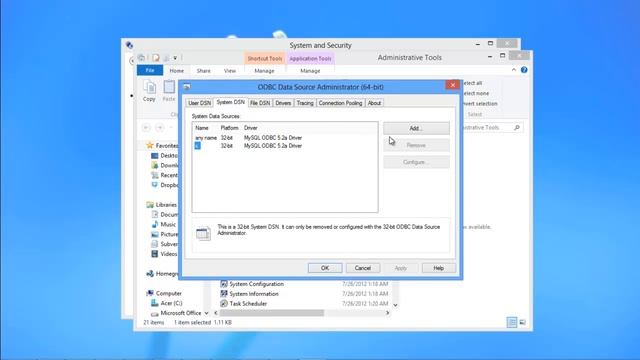Click the Forward navigation arrow

[160, 128]
